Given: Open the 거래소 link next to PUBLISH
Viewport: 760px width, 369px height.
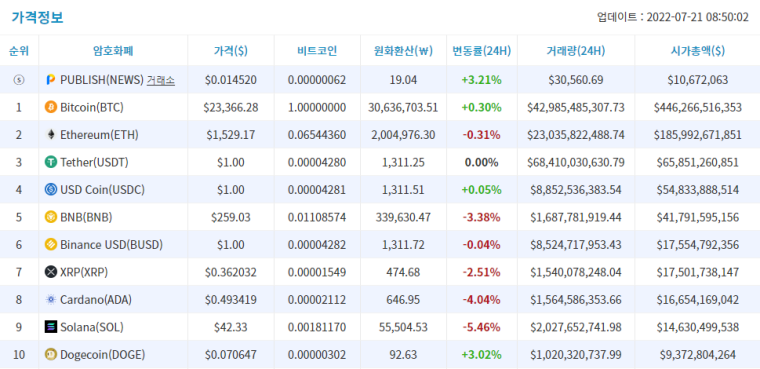Looking at the screenshot, I should [x=160, y=80].
